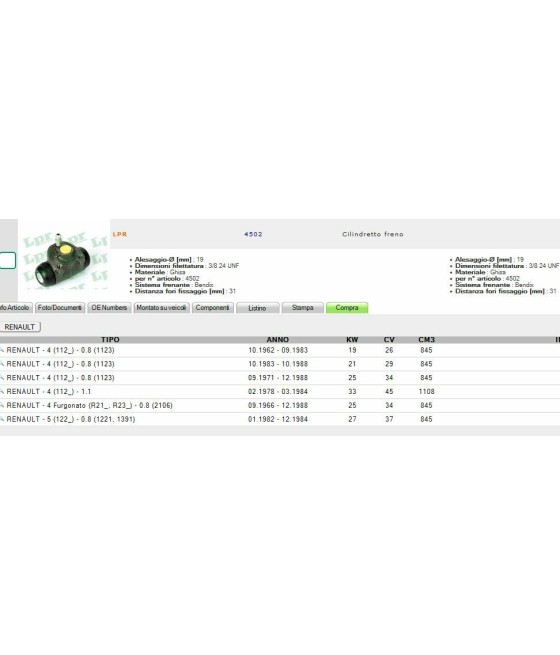Click the Listino button
This screenshot has height=655, width=560.
(258, 308)
